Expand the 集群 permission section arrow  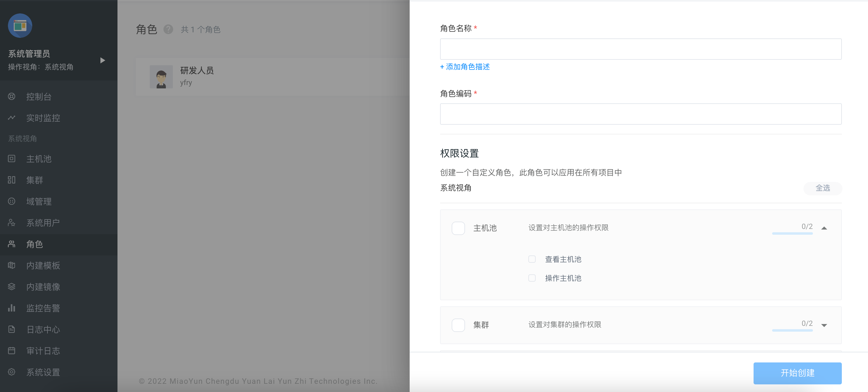click(x=824, y=325)
